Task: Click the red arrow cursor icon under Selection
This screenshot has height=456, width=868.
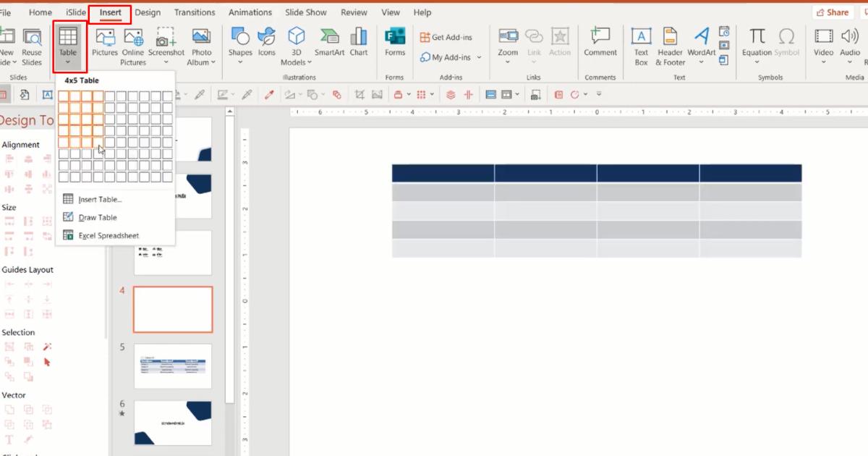Action: [48, 362]
